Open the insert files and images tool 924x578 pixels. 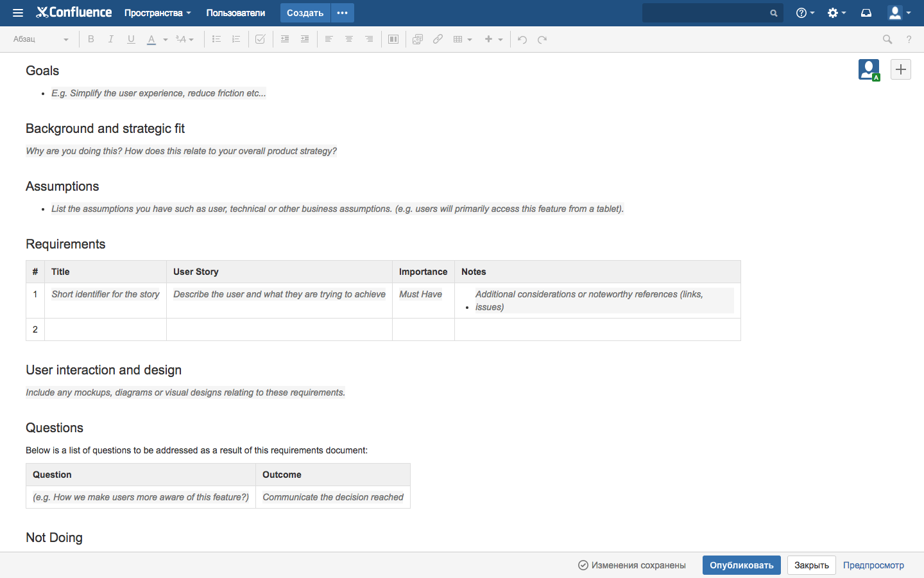[418, 39]
